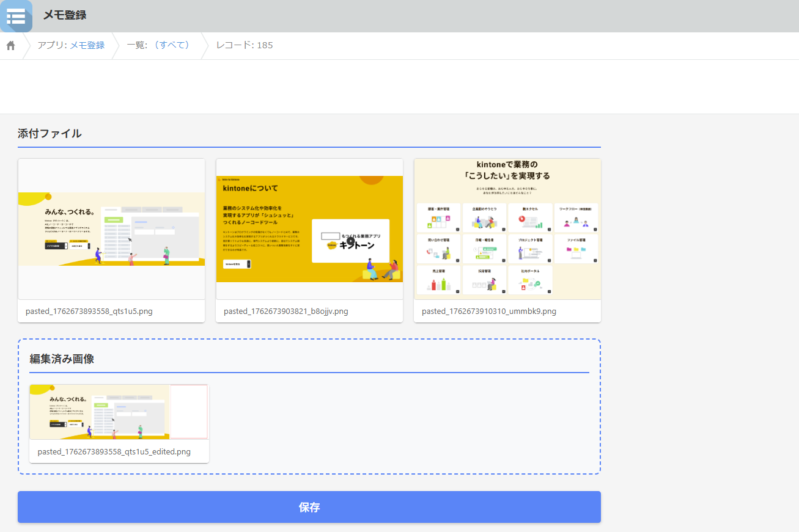Viewport: 799px width, 532px height.
Task: Click the キントーン logo card in second thumbnail
Action: coord(350,241)
